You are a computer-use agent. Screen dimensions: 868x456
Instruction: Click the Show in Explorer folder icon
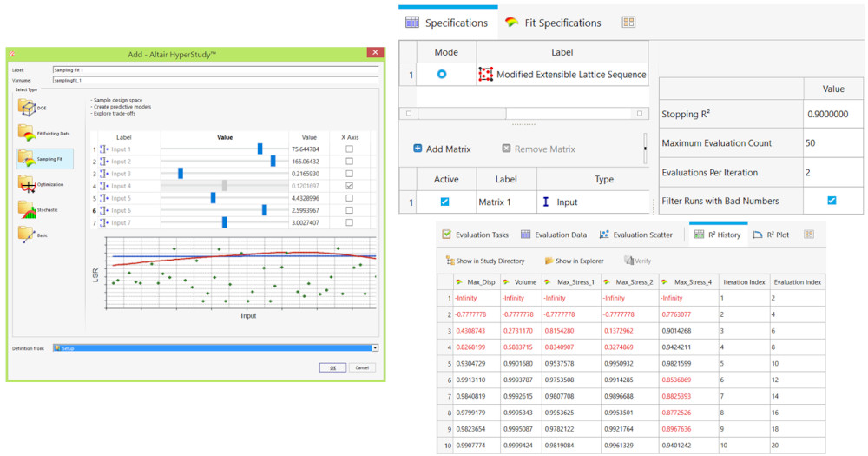pos(549,261)
